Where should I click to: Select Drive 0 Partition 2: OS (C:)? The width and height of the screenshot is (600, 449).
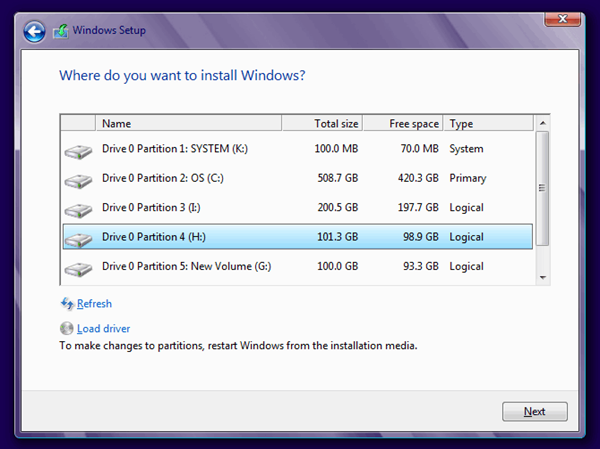pyautogui.click(x=297, y=178)
